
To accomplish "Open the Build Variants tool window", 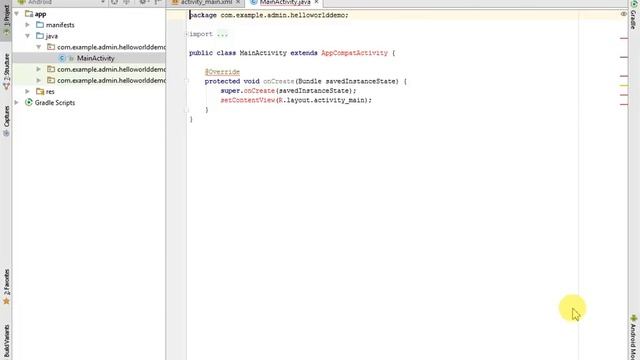I will pos(6,341).
